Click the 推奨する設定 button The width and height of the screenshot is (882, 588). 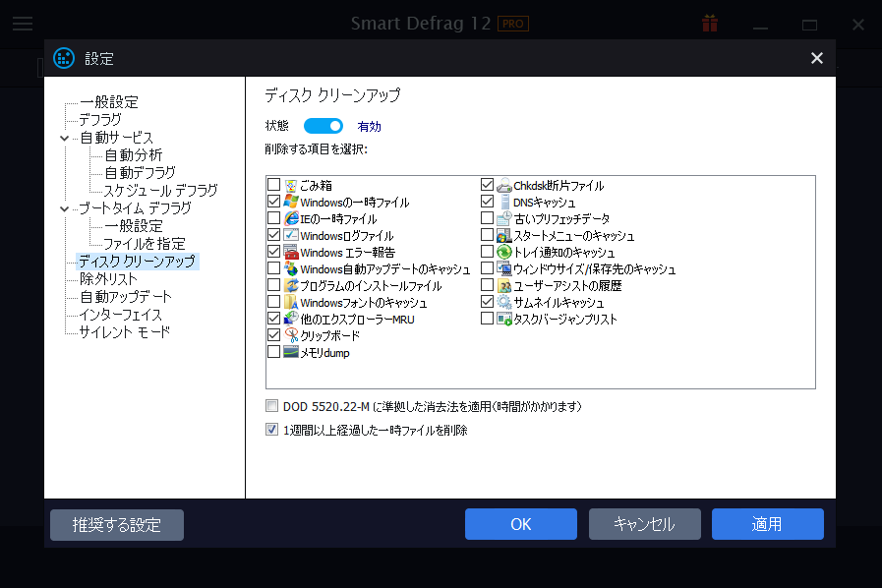[117, 525]
